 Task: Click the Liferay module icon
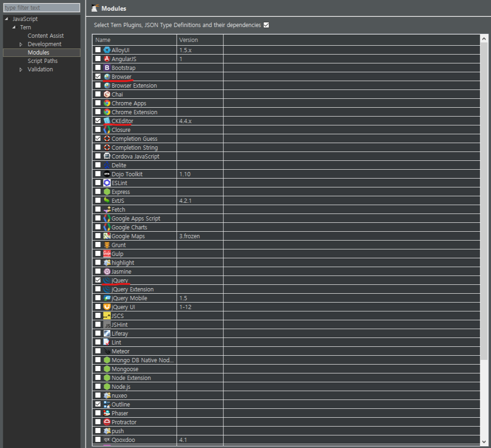pos(107,333)
